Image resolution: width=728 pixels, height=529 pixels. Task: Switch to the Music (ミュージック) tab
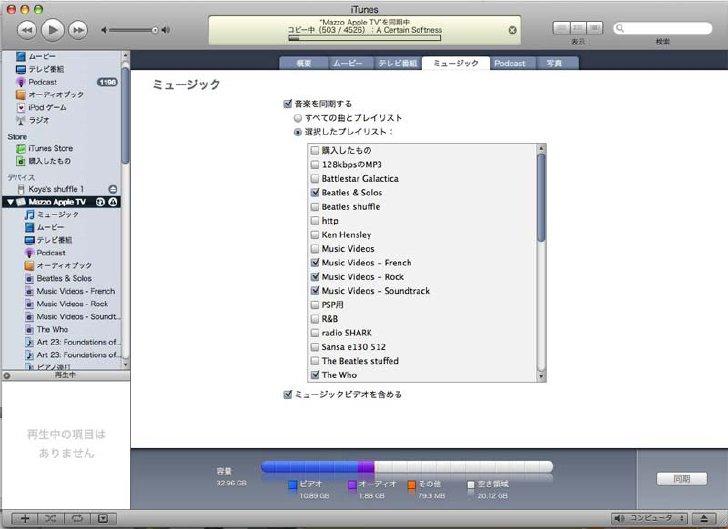(x=455, y=63)
